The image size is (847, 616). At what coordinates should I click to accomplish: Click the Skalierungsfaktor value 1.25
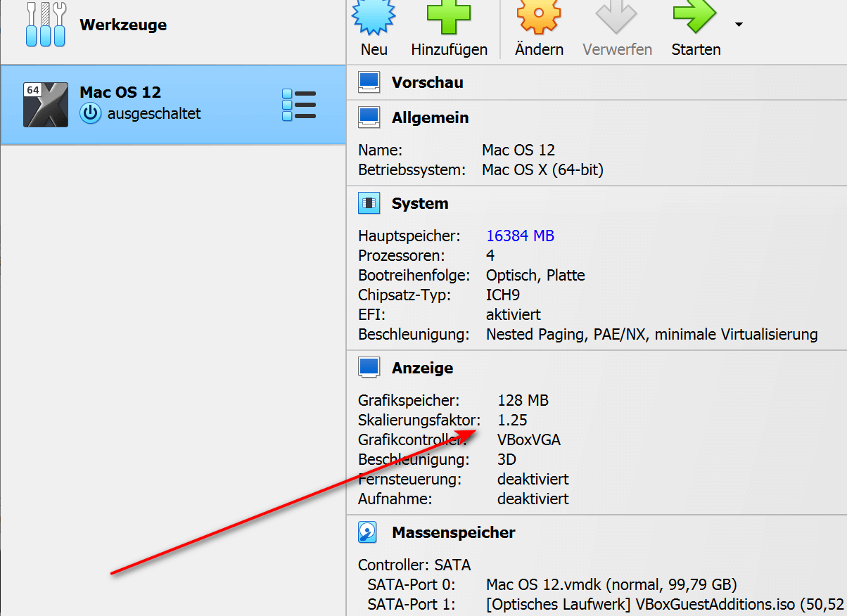click(512, 420)
